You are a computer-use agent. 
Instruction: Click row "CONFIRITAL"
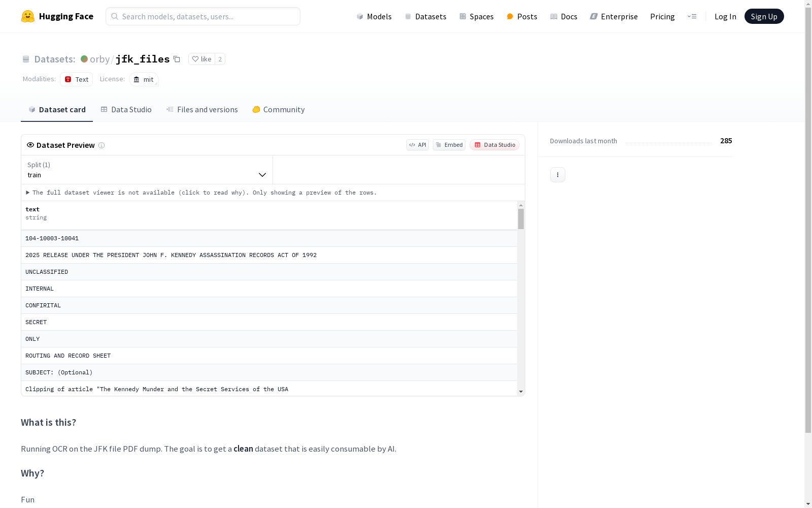pyautogui.click(x=269, y=305)
